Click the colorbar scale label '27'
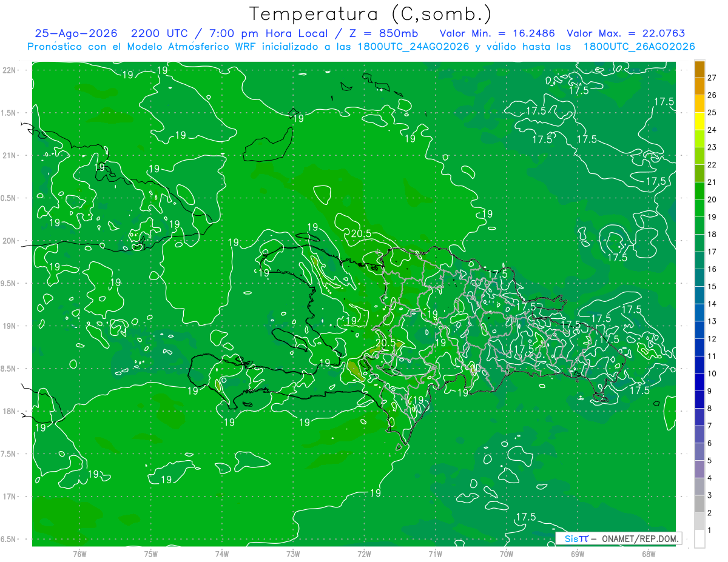Viewport: 728px width, 562px height. [x=712, y=78]
